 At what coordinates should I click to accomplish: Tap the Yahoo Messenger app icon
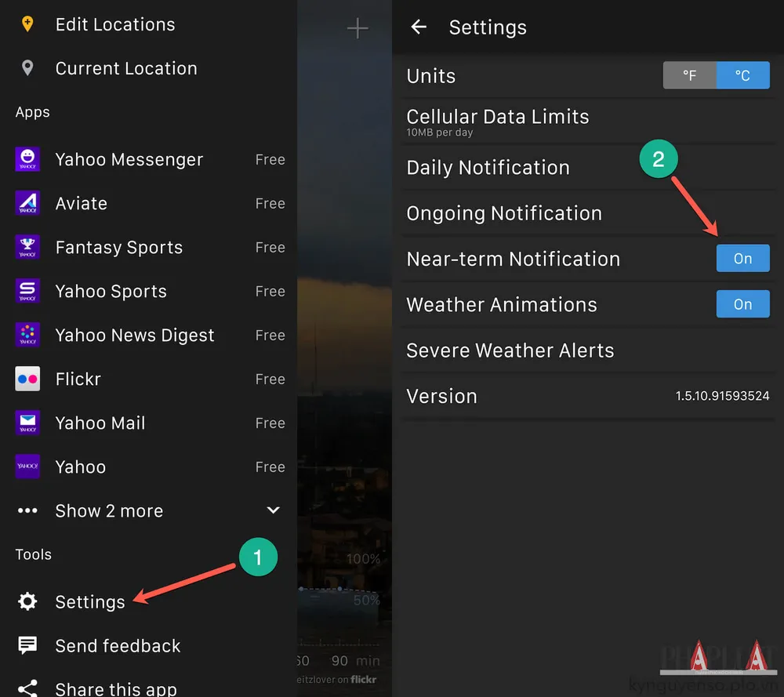click(27, 160)
